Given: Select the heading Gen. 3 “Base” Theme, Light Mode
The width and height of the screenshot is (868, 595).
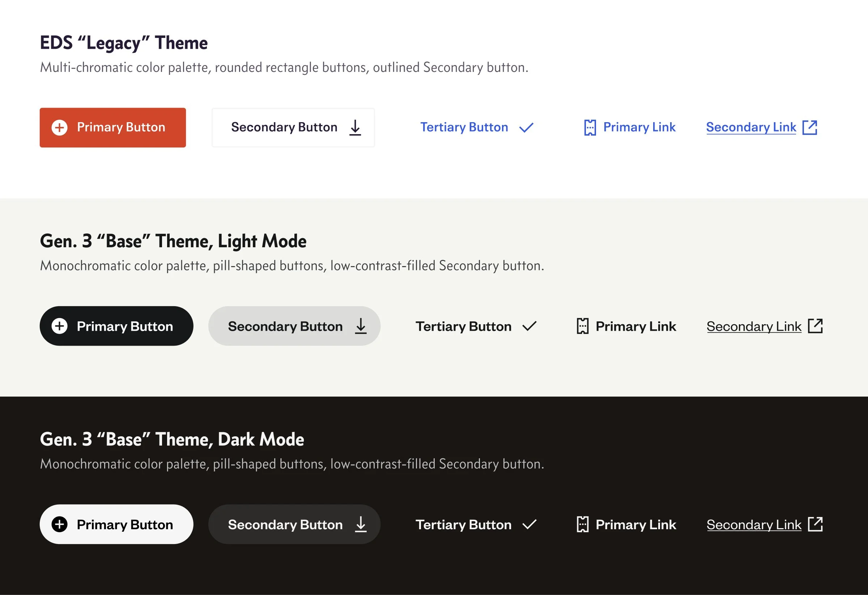Looking at the screenshot, I should [173, 241].
